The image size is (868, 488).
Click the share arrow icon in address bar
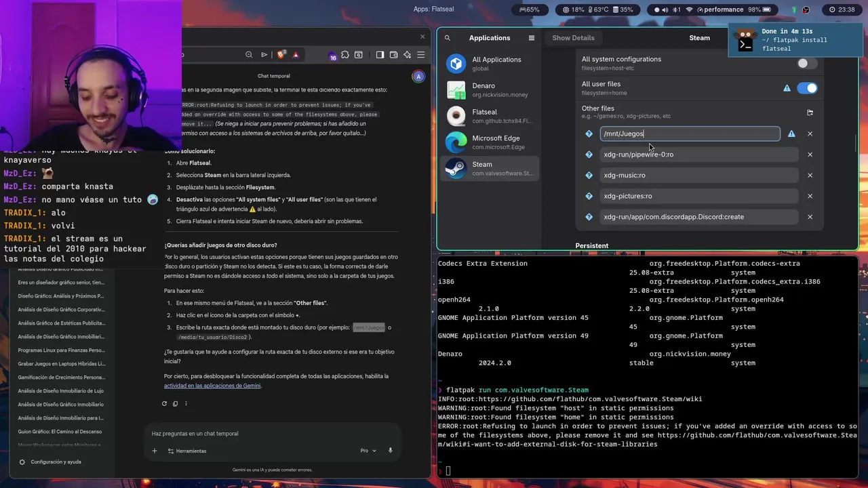[x=264, y=55]
